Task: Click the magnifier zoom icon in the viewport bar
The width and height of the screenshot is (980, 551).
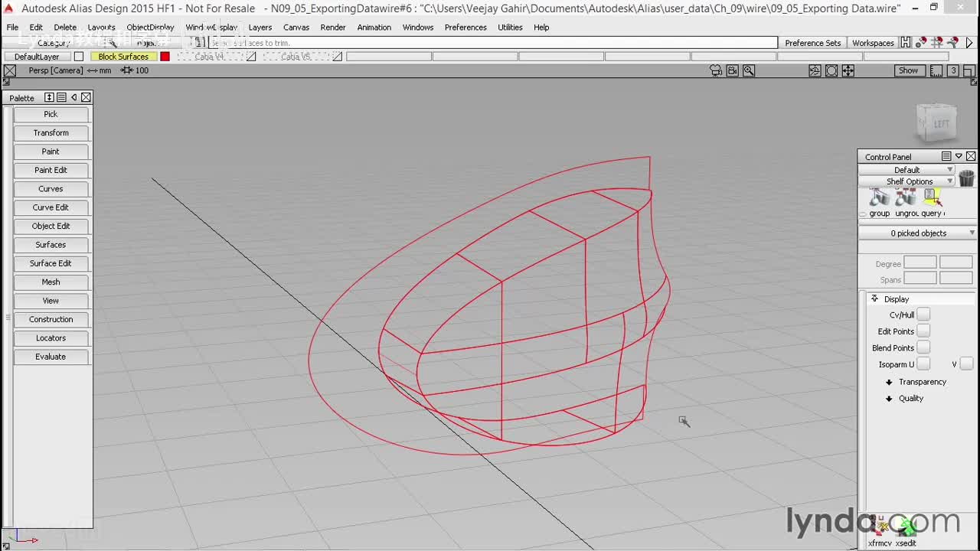Action: tap(749, 70)
